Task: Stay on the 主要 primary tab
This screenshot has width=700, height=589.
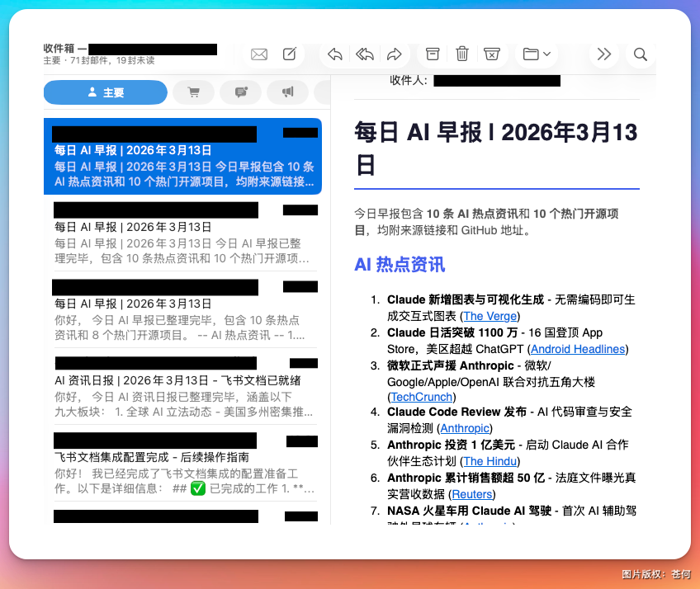Action: pos(106,92)
